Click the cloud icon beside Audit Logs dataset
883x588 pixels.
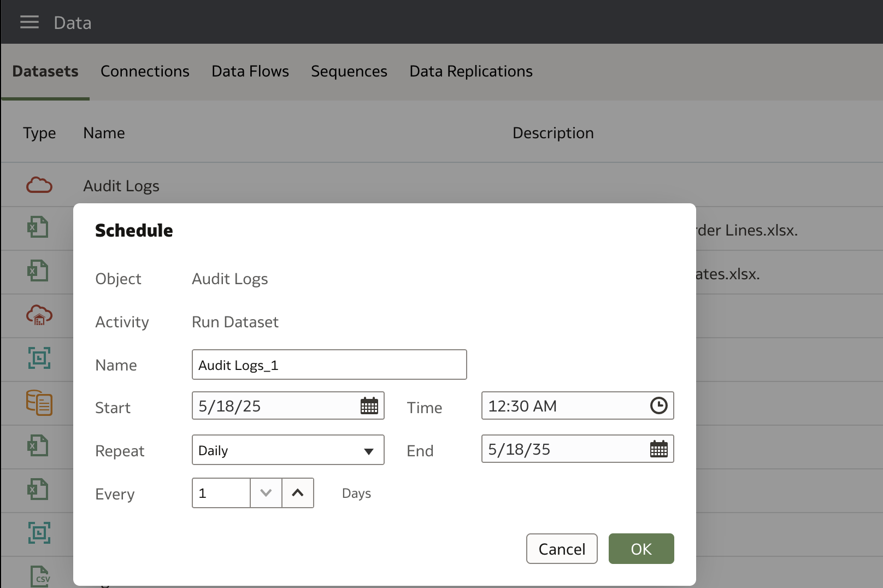point(38,185)
